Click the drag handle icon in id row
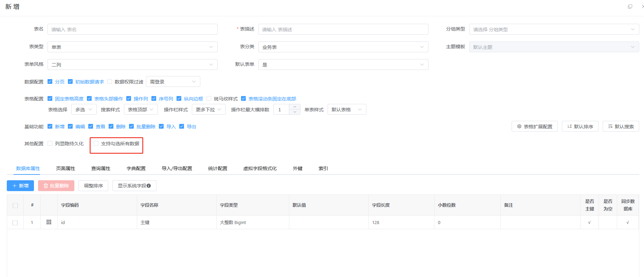 [x=49, y=222]
